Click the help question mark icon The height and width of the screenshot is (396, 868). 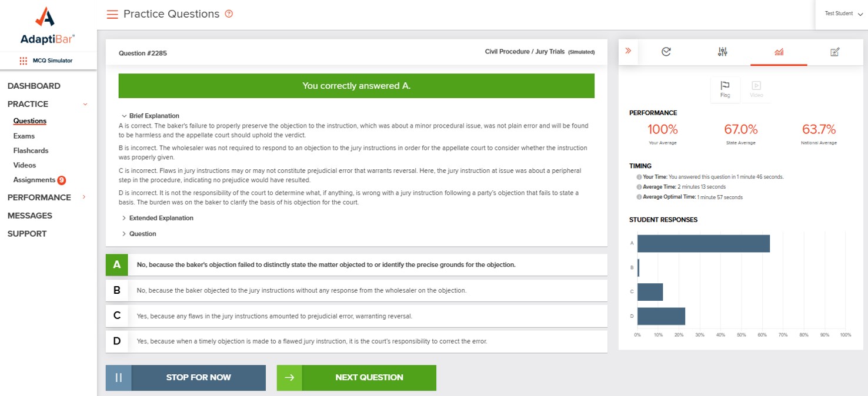[229, 14]
